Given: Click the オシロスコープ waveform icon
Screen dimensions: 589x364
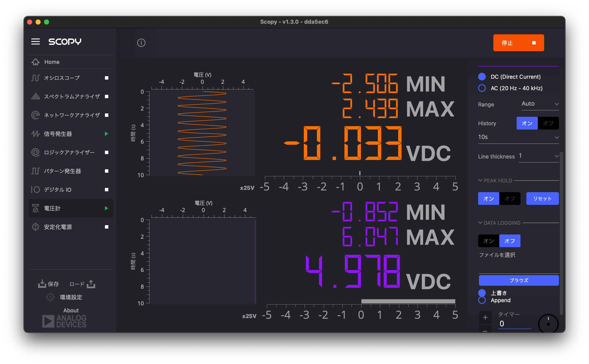Looking at the screenshot, I should pos(36,78).
